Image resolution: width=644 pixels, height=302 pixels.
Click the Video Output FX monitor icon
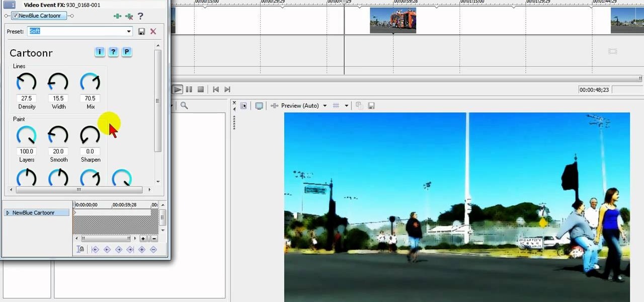[x=259, y=105]
